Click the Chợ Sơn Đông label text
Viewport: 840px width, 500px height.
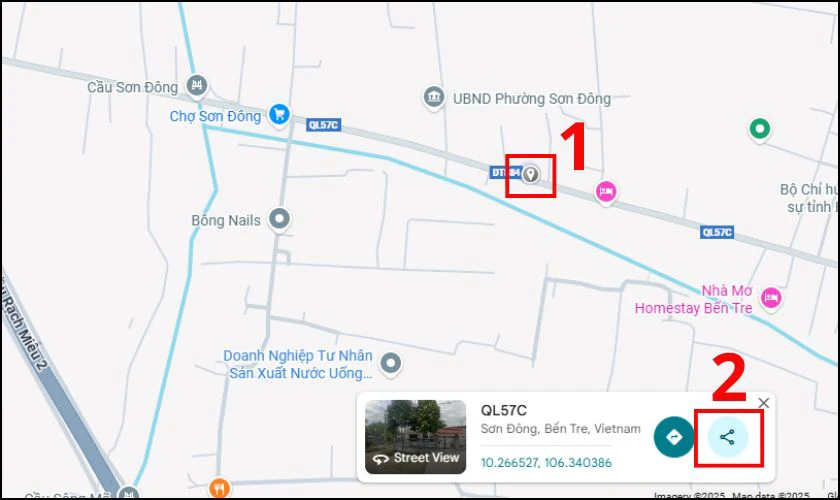215,116
